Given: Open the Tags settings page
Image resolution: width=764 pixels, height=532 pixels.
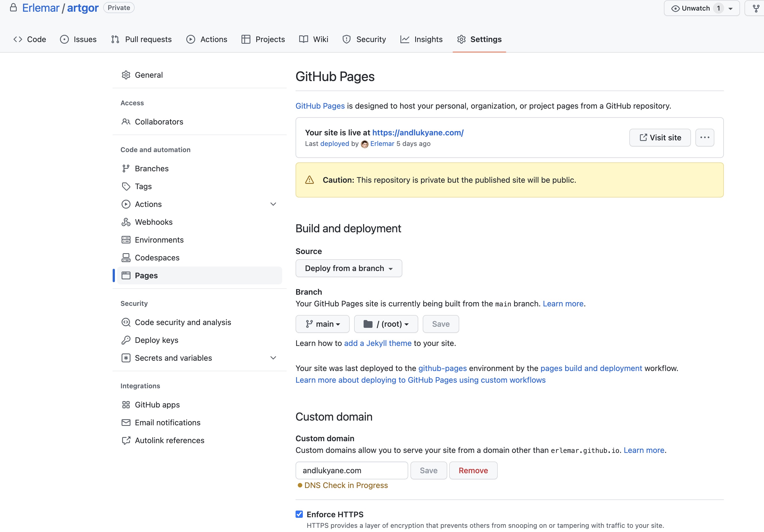Looking at the screenshot, I should 143,187.
